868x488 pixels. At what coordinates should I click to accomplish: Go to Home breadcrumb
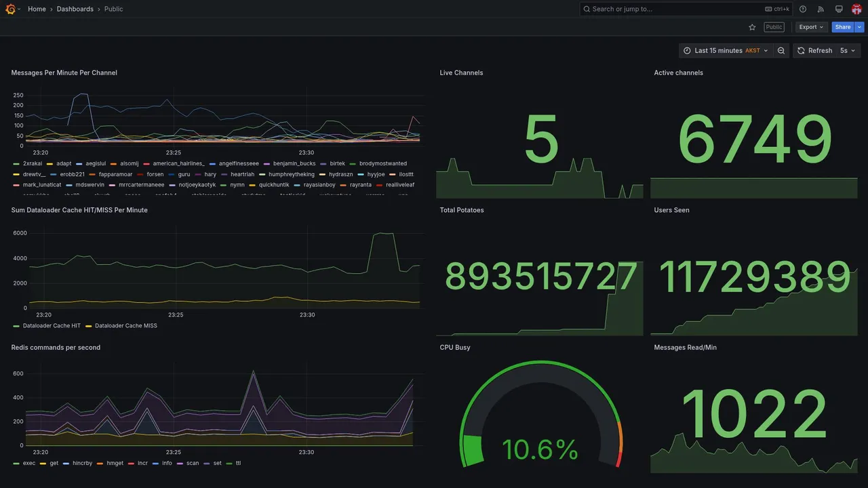click(37, 9)
